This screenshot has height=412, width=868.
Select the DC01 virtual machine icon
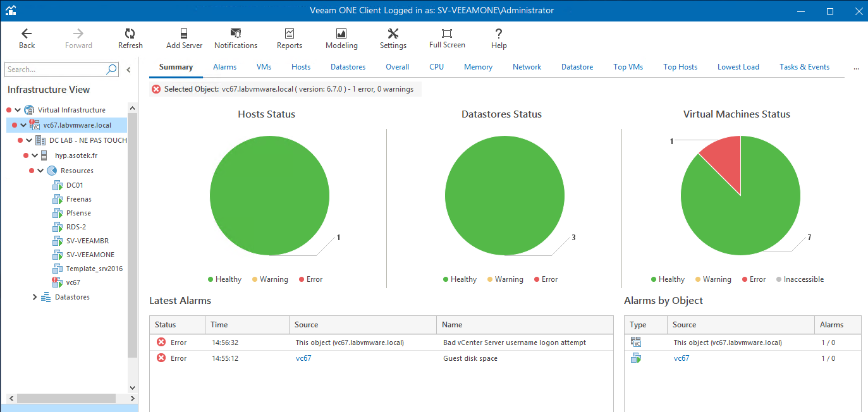(x=57, y=185)
